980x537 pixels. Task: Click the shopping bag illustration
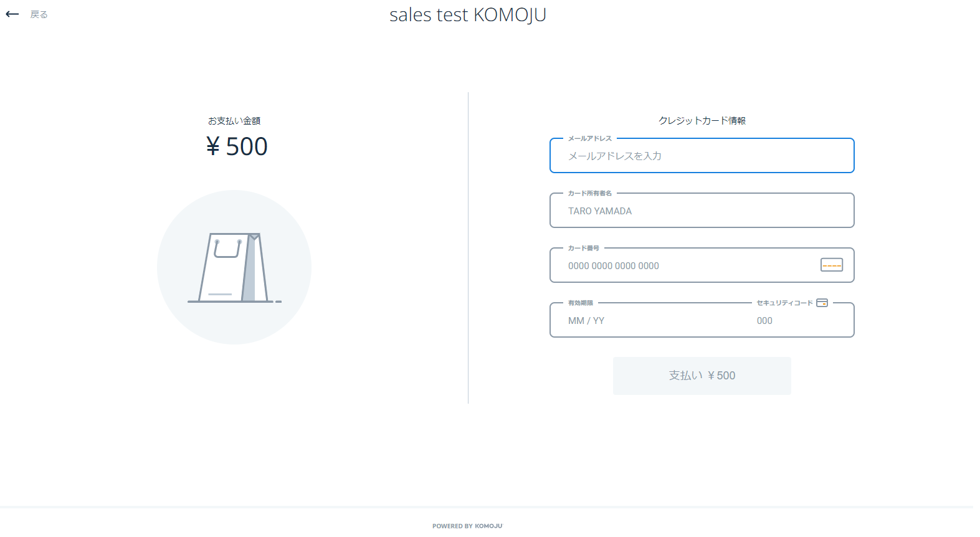234,268
